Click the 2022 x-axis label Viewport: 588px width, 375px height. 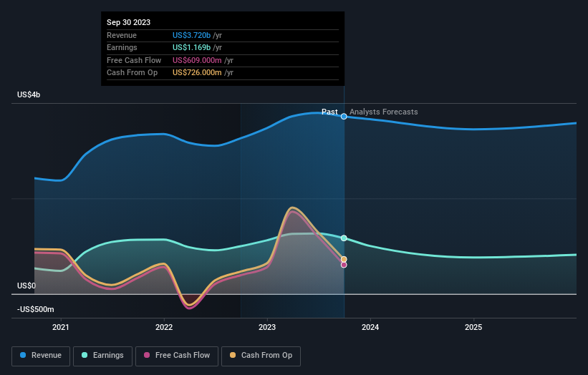click(164, 328)
